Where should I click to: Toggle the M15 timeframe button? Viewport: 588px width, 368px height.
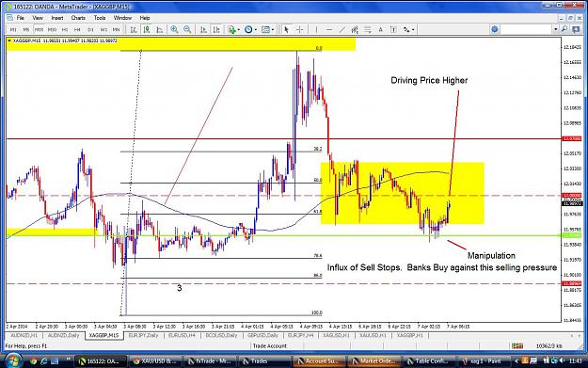pyautogui.click(x=39, y=29)
